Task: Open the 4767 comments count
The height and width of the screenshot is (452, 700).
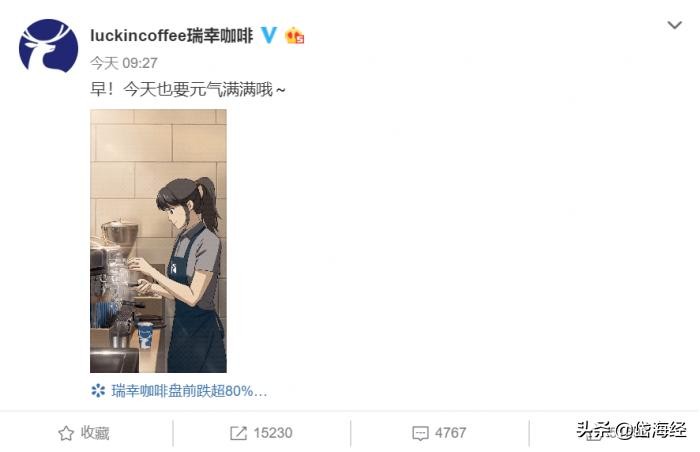Action: point(450,433)
